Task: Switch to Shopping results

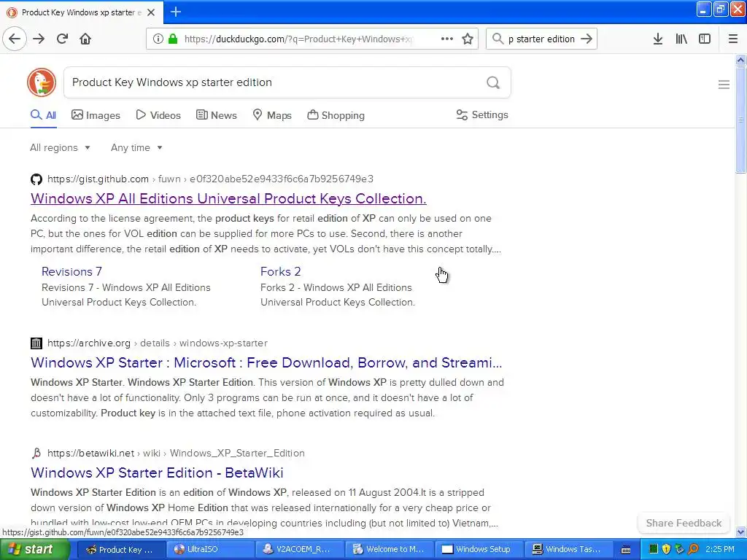Action: coord(336,115)
